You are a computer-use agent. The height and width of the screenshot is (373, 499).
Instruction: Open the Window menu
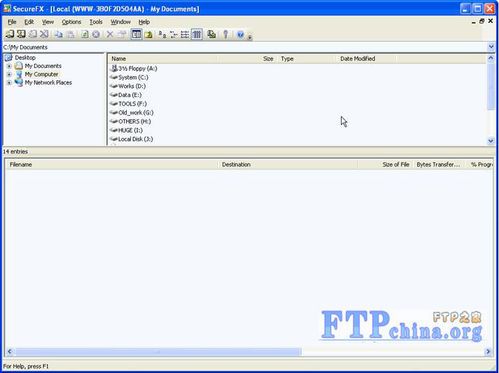coord(120,22)
